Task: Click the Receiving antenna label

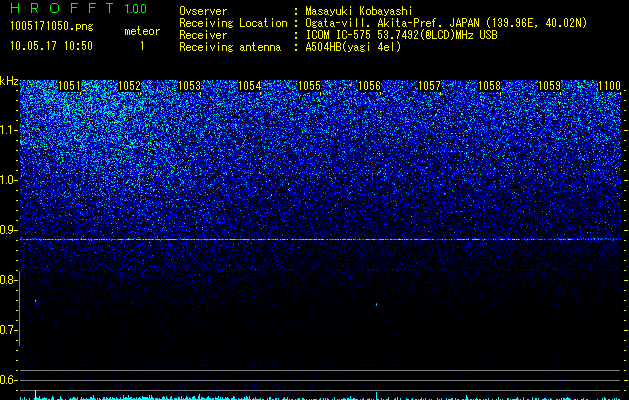Action: coord(230,47)
